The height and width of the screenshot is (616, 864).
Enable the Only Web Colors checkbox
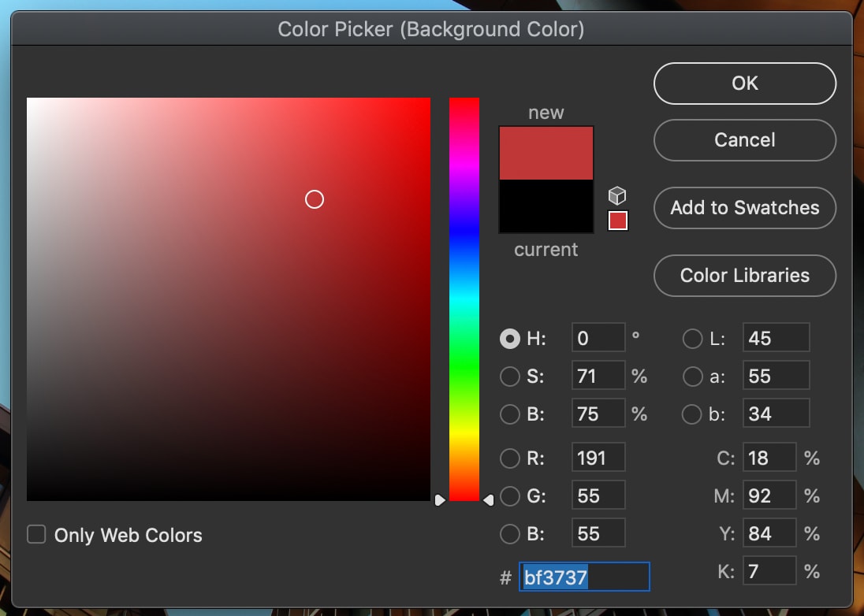coord(36,535)
